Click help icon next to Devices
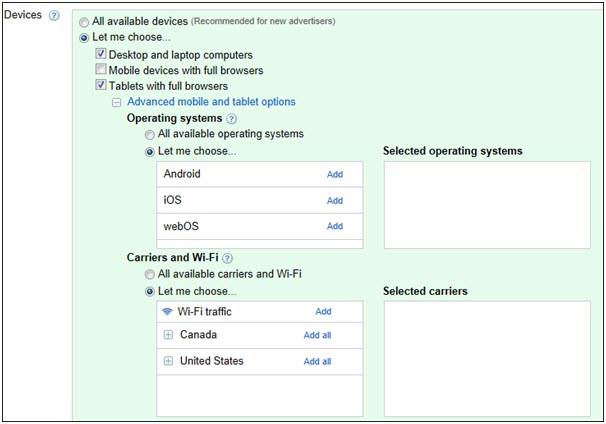 click(x=54, y=15)
